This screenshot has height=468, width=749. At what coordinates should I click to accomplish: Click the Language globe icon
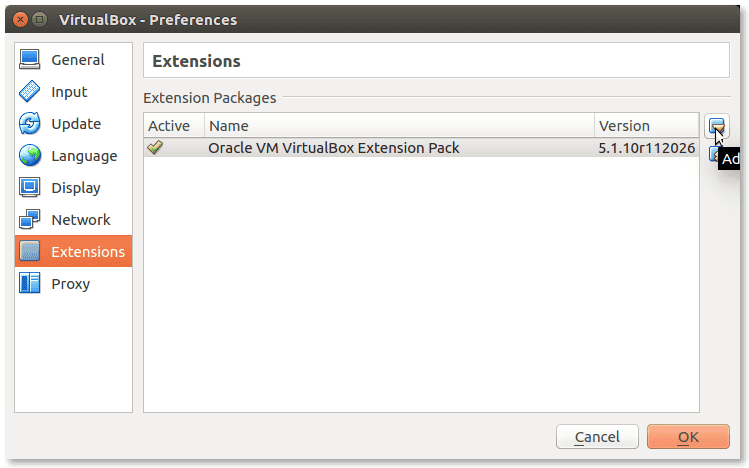coord(30,156)
